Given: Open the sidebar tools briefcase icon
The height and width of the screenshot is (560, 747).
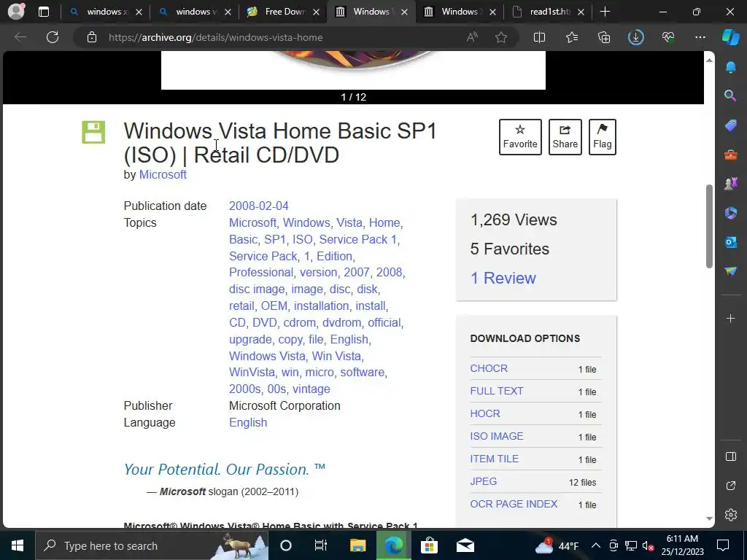Looking at the screenshot, I should pyautogui.click(x=731, y=155).
